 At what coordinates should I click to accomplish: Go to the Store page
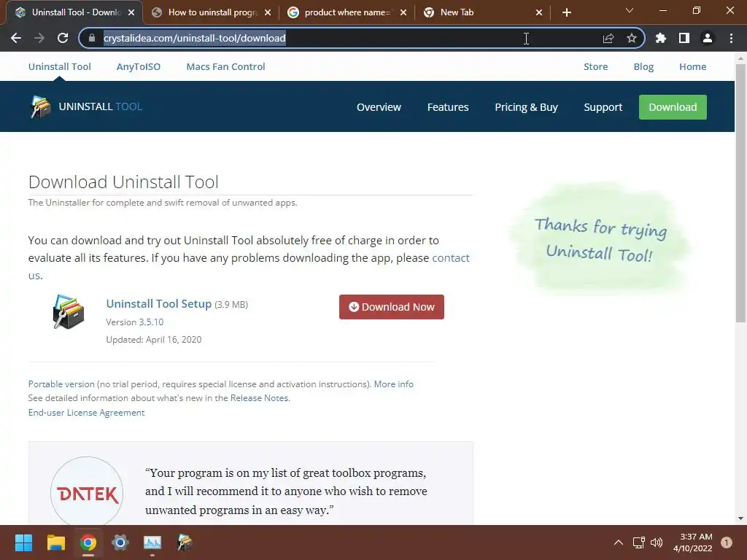click(595, 66)
